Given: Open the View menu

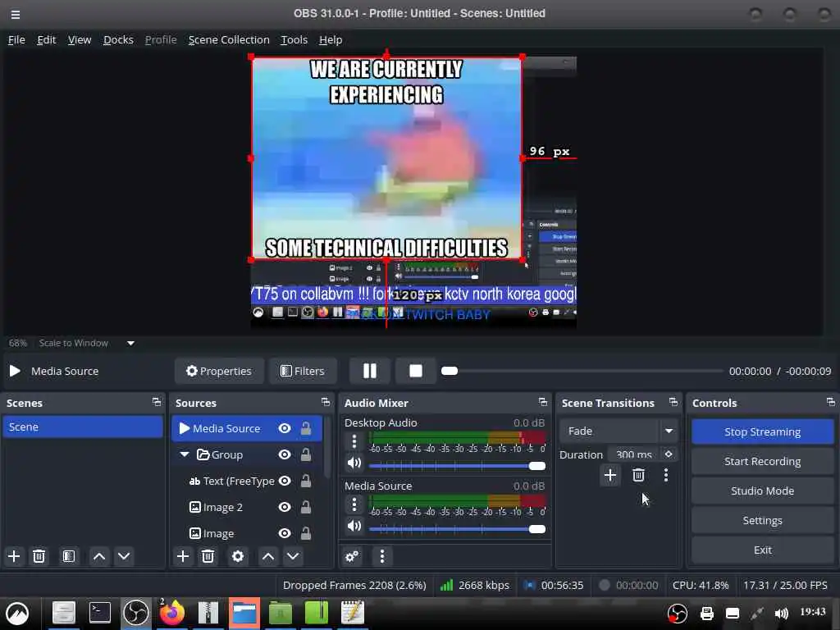Looking at the screenshot, I should (80, 39).
